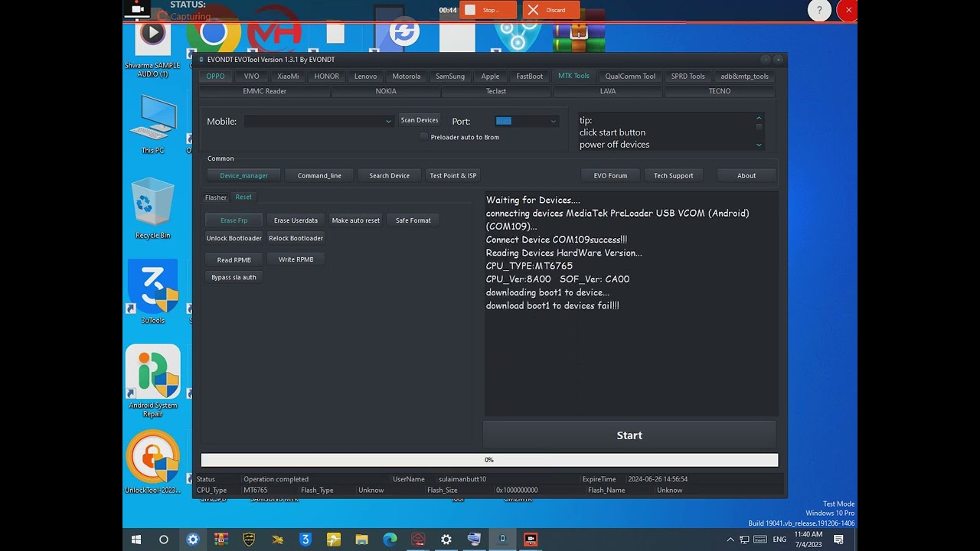Switch to the QualComm Tool tab
Screen dimensions: 980x551
pyautogui.click(x=630, y=76)
